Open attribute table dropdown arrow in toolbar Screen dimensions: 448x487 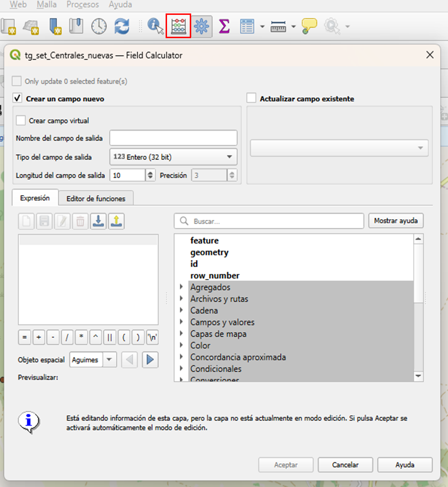coord(262,27)
